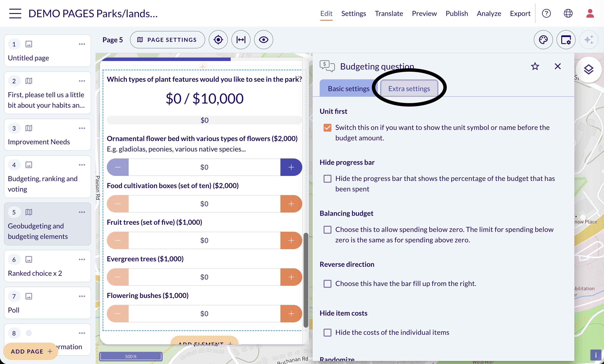Increase Ornamental flower bed amount with plus
Screen dimensions: 604x364
coord(291,167)
